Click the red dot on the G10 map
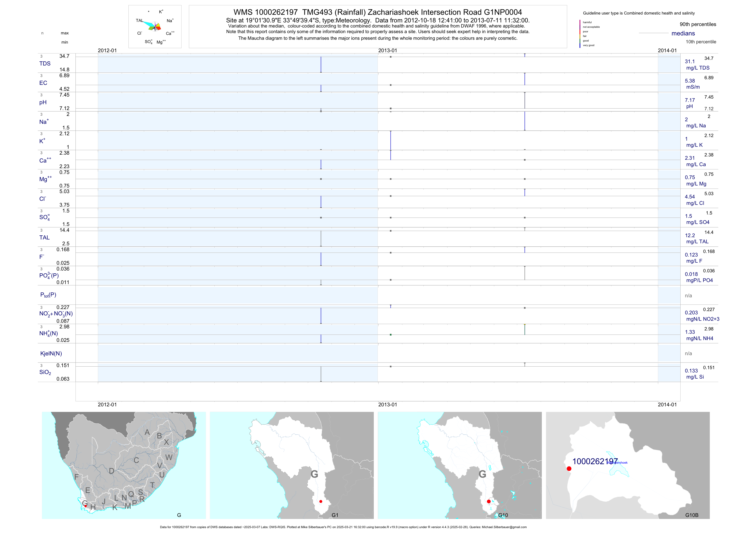Screen dimensions: 756x535 [x=489, y=501]
